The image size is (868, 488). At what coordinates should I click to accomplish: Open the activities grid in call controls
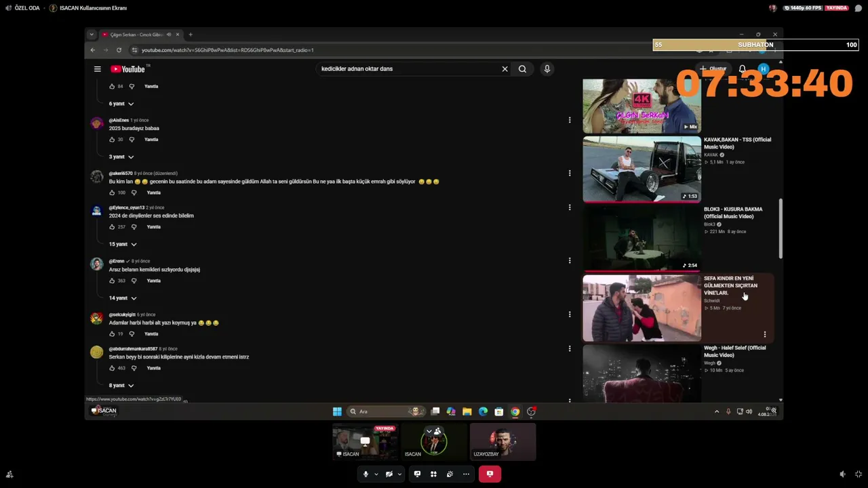[433, 474]
